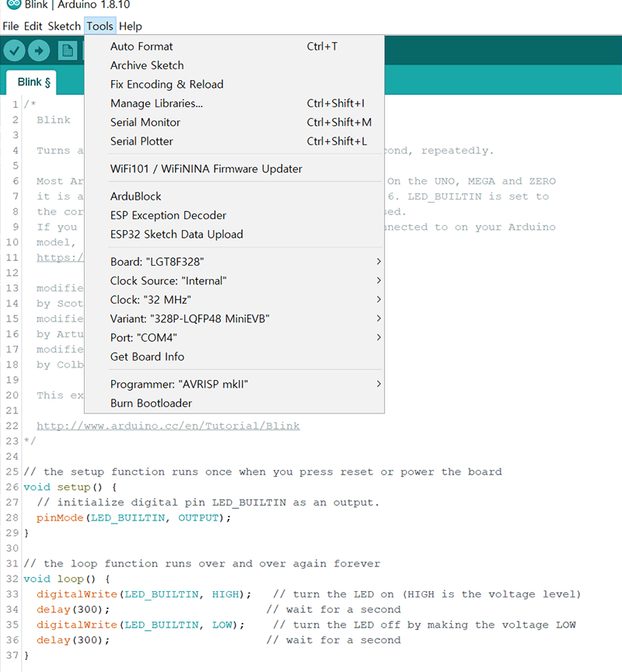Expand the Board "LGT8F328" submenu
The height and width of the screenshot is (672, 622).
pyautogui.click(x=234, y=262)
